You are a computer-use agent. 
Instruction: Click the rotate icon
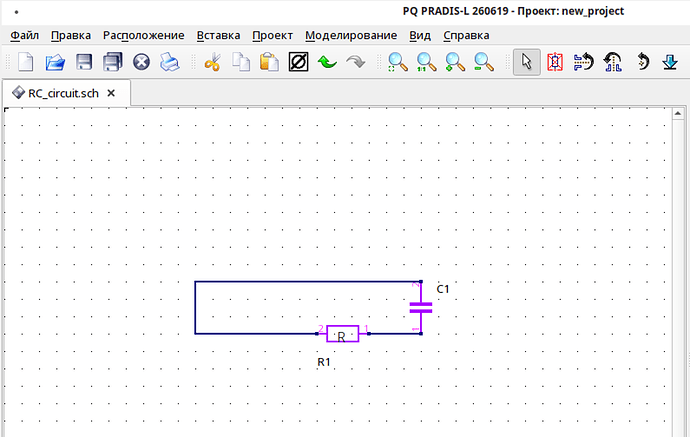point(643,62)
